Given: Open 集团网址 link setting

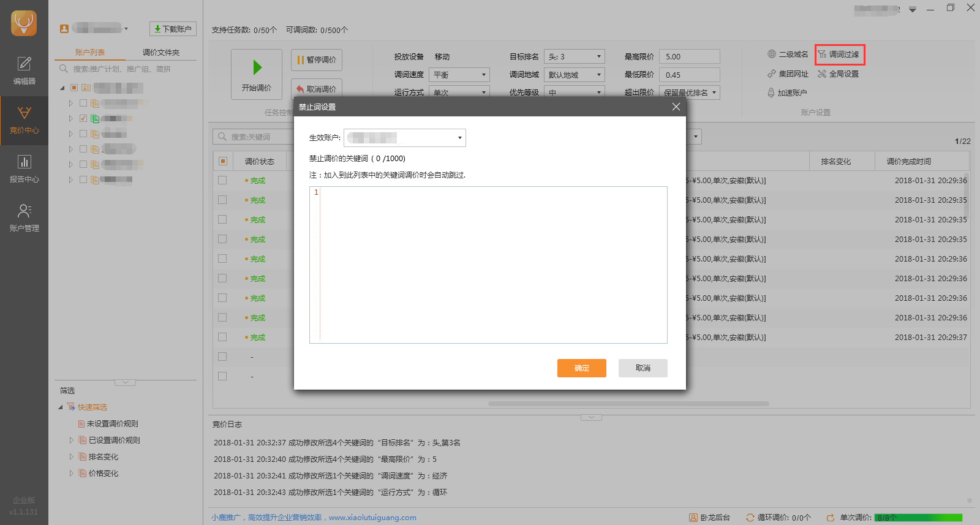Looking at the screenshot, I should click(788, 74).
